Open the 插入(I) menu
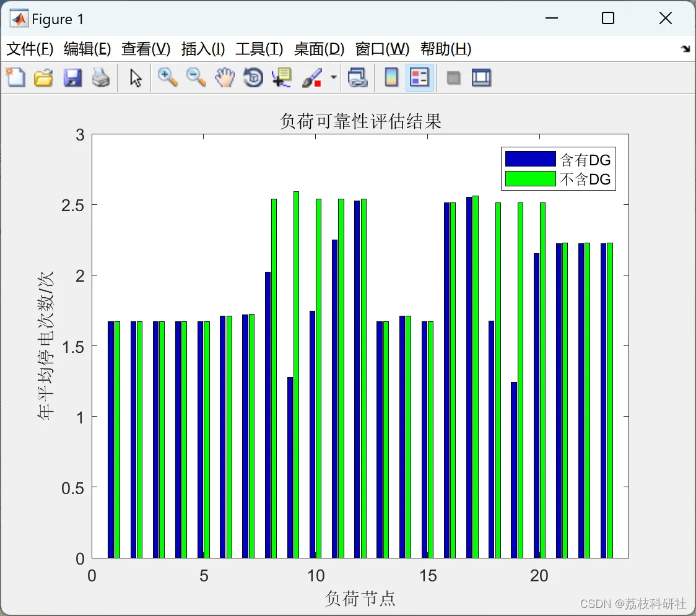 click(203, 48)
